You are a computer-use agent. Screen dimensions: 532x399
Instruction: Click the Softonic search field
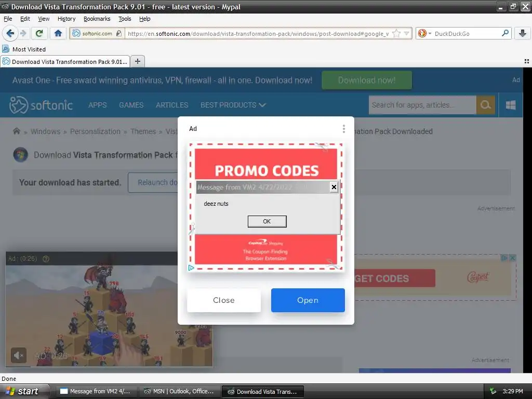pyautogui.click(x=422, y=105)
